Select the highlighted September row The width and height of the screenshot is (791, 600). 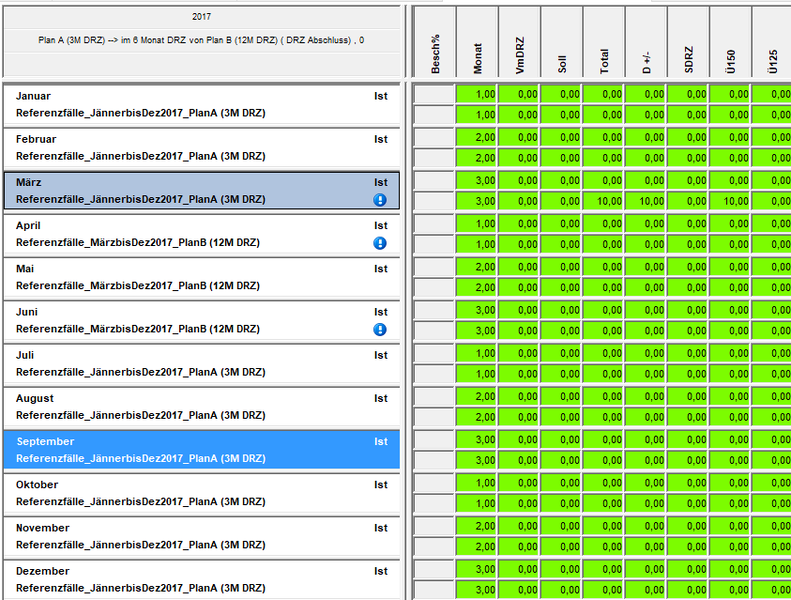[201, 450]
